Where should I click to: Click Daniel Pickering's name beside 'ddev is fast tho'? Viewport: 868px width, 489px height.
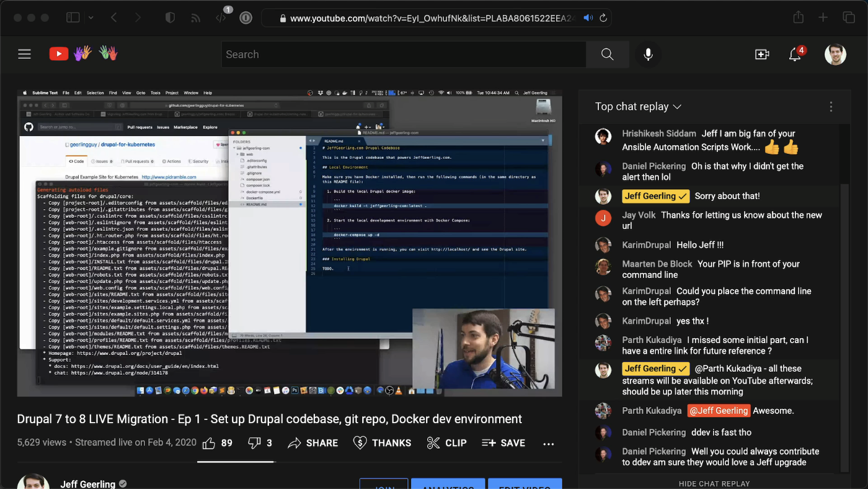coord(654,433)
